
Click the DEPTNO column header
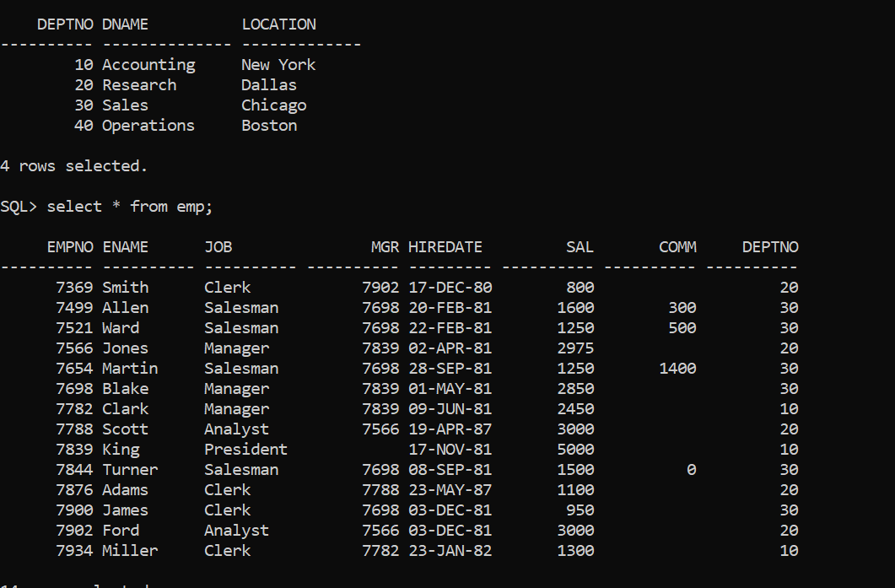point(64,24)
